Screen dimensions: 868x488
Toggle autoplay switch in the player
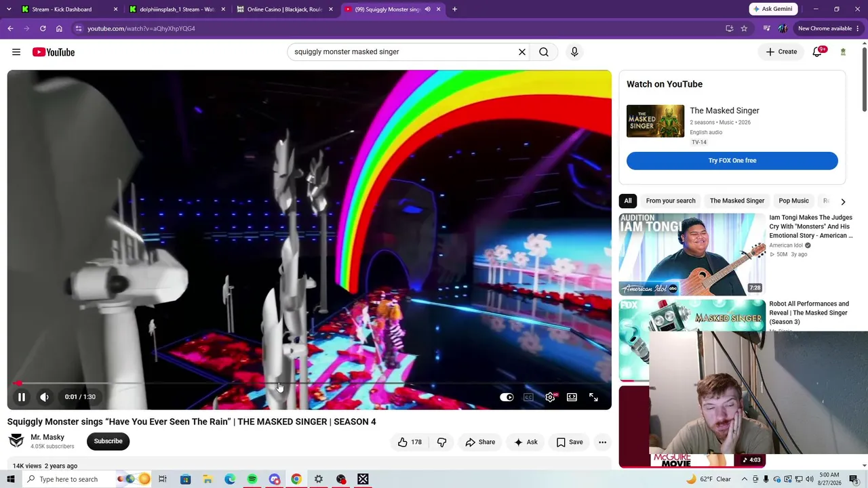click(507, 397)
